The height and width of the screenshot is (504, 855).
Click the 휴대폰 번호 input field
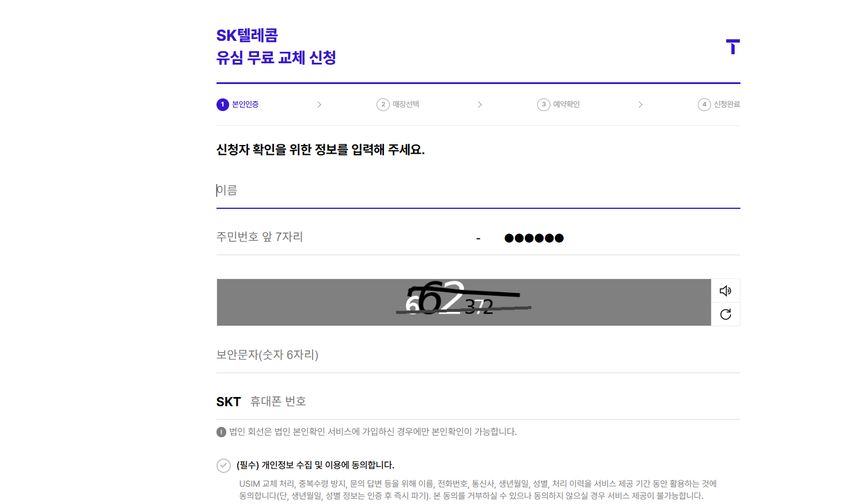[495, 402]
